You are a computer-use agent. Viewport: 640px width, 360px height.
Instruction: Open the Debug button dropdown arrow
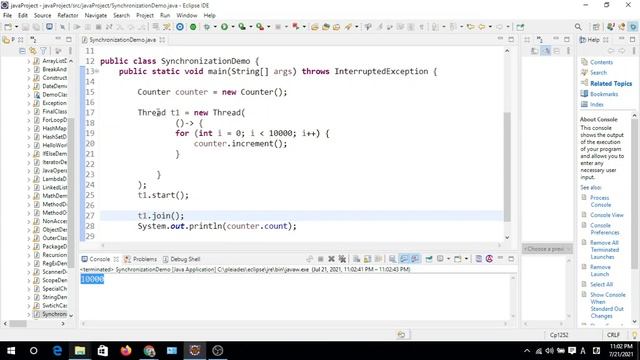point(215,27)
